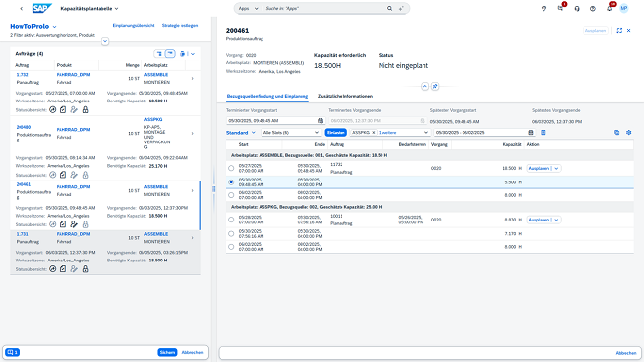644x362 pixels.
Task: Go back with the header arrow
Action: pyautogui.click(x=22, y=8)
